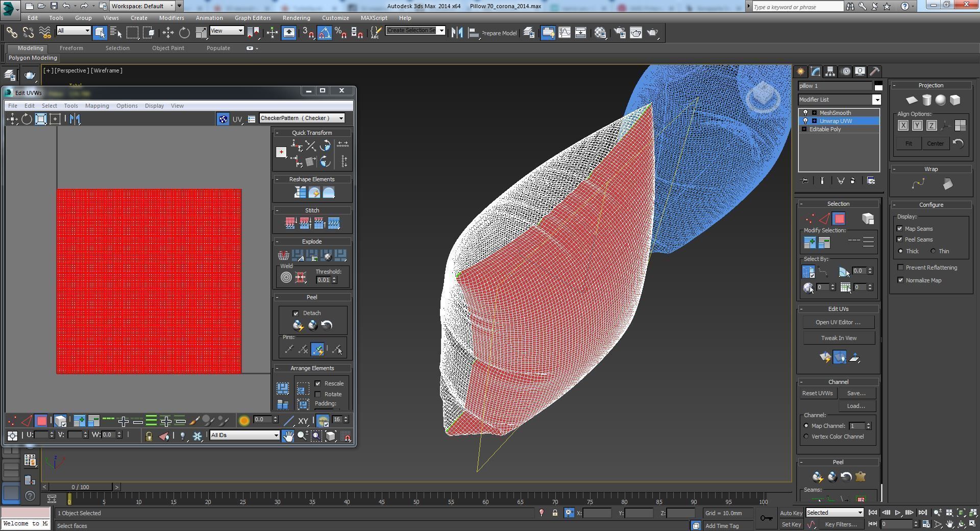Image resolution: width=980 pixels, height=531 pixels.
Task: Activate the Select and Rotate tool
Action: pyautogui.click(x=184, y=33)
